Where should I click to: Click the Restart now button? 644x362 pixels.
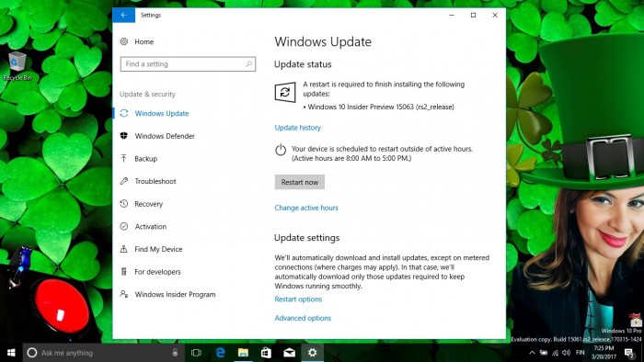click(x=300, y=182)
